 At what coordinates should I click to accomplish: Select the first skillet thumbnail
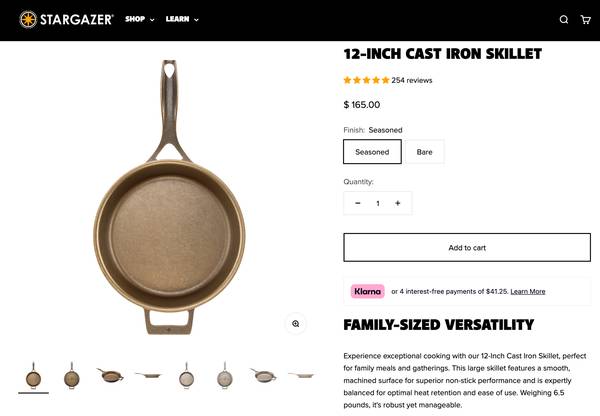pyautogui.click(x=33, y=376)
